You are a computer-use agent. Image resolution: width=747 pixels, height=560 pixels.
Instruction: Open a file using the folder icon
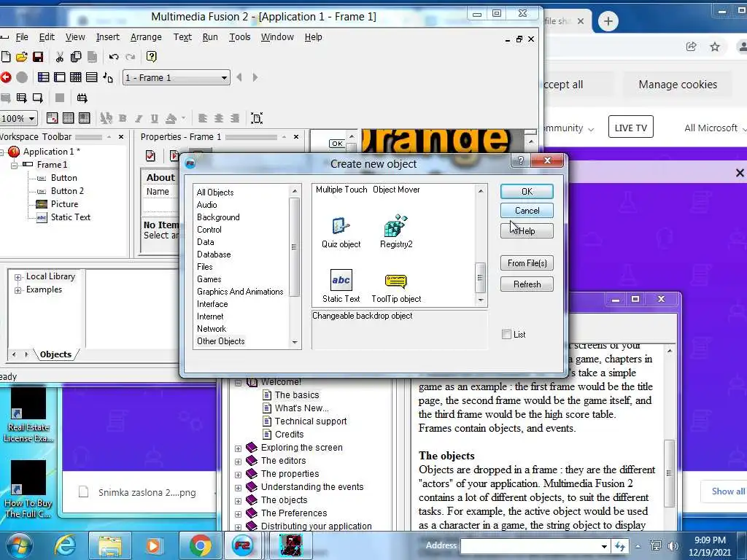21,57
